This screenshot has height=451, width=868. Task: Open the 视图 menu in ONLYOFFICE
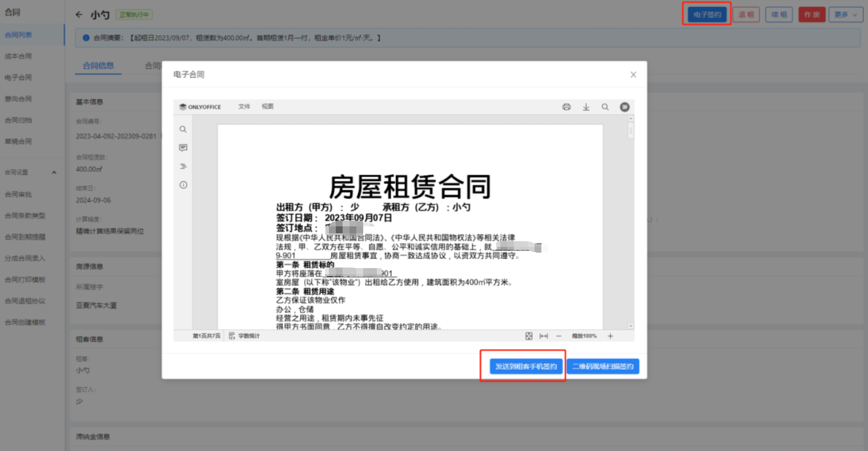click(x=267, y=107)
